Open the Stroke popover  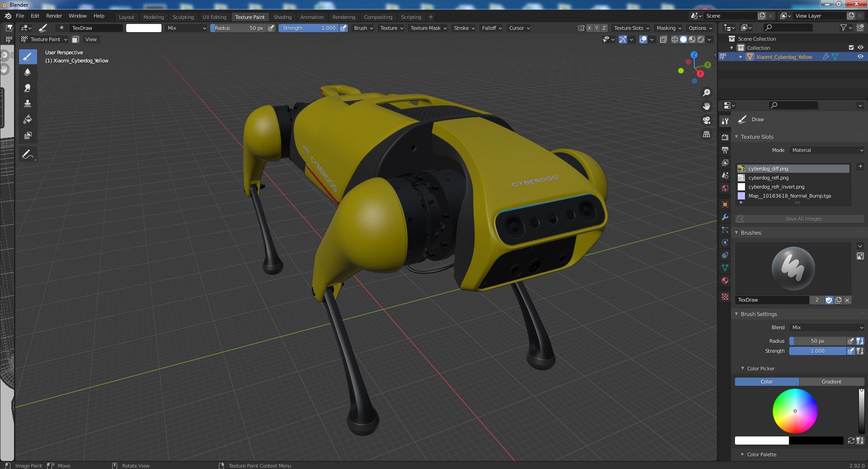click(x=464, y=28)
